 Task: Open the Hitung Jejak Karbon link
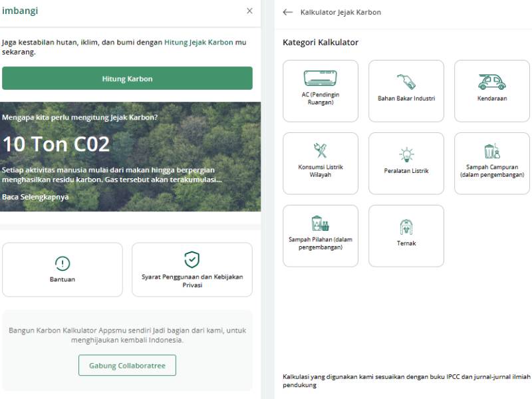198,43
